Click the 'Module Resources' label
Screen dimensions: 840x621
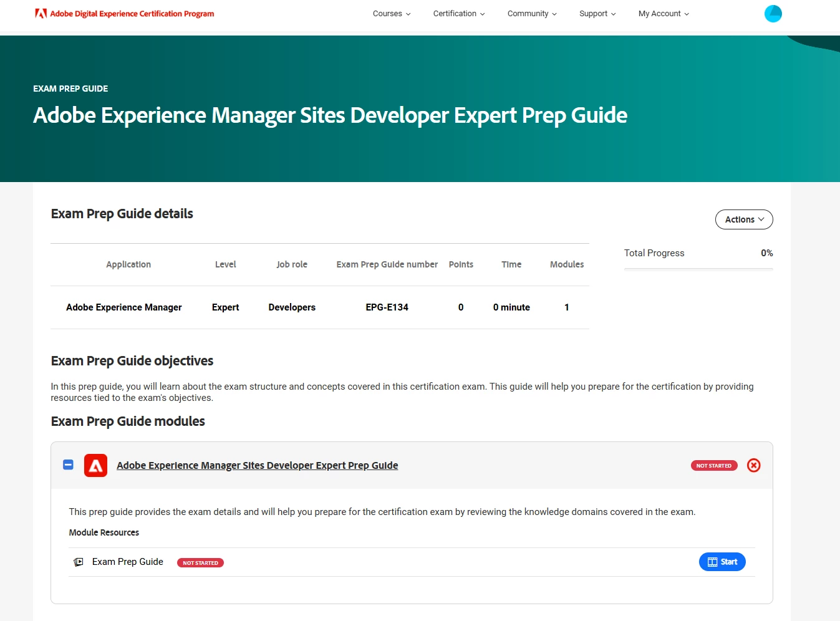click(x=104, y=532)
